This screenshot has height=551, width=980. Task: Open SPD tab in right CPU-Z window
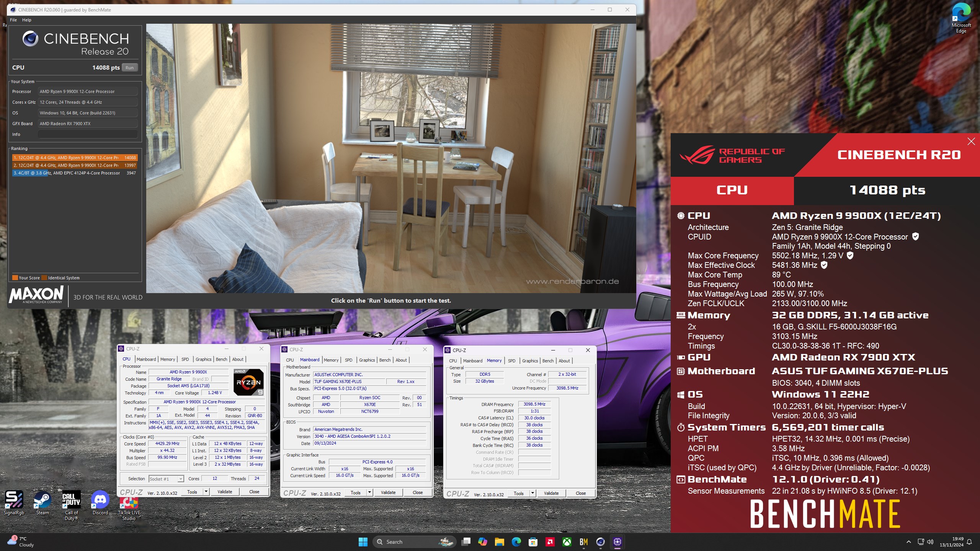(x=512, y=361)
